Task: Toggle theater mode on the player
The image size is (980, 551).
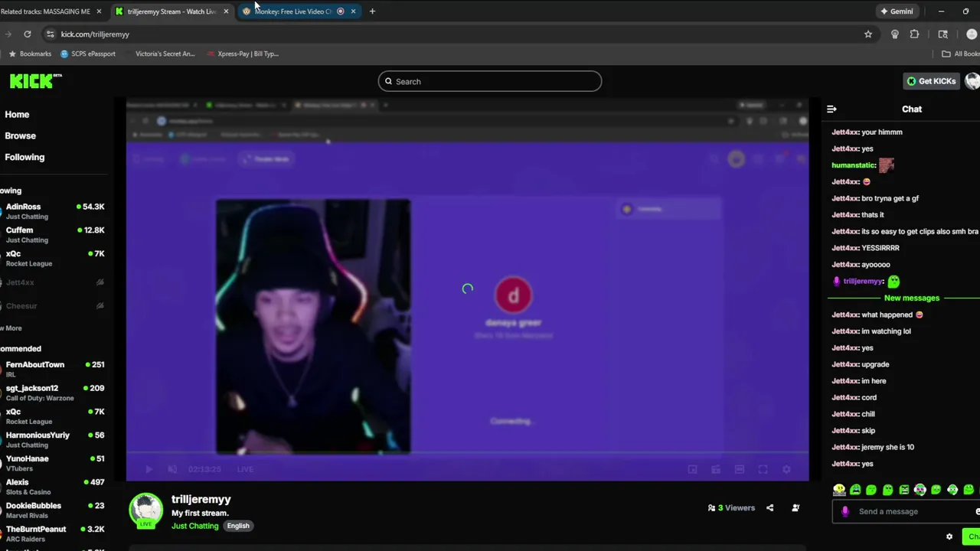Action: click(x=739, y=469)
